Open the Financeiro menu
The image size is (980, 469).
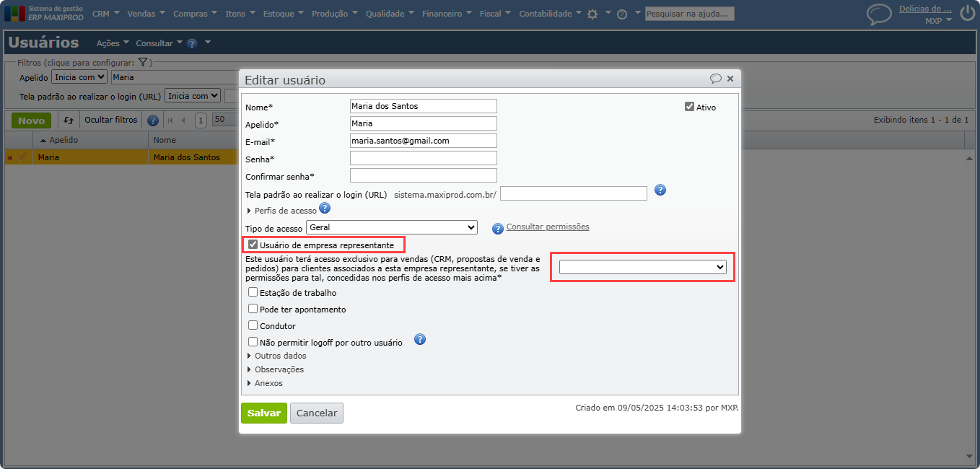pos(447,14)
